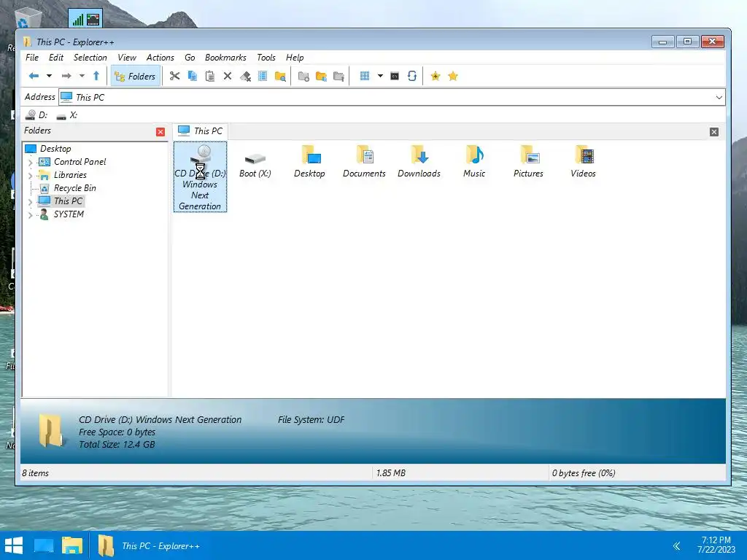Viewport: 747px width, 560px height.
Task: Open the Forward history dropdown arrow
Action: [82, 76]
